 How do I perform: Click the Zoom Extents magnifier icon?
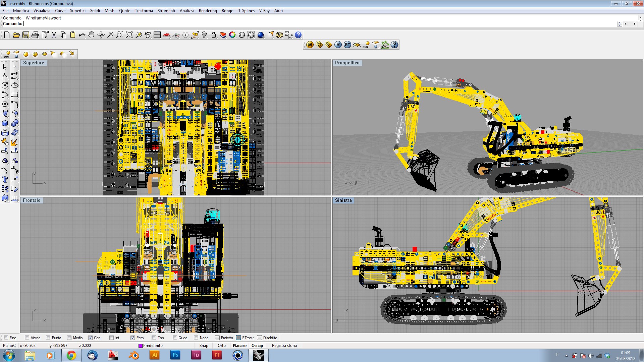[x=129, y=35]
